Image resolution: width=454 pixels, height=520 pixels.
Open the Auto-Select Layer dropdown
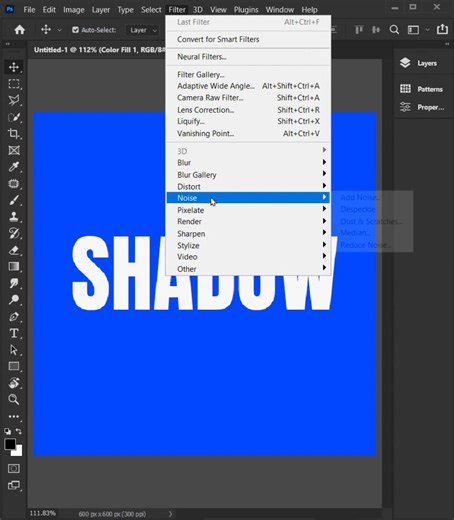point(143,30)
